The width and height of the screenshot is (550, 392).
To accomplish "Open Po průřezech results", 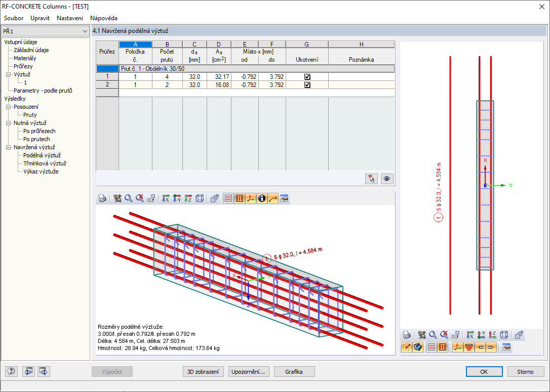I will pos(40,131).
